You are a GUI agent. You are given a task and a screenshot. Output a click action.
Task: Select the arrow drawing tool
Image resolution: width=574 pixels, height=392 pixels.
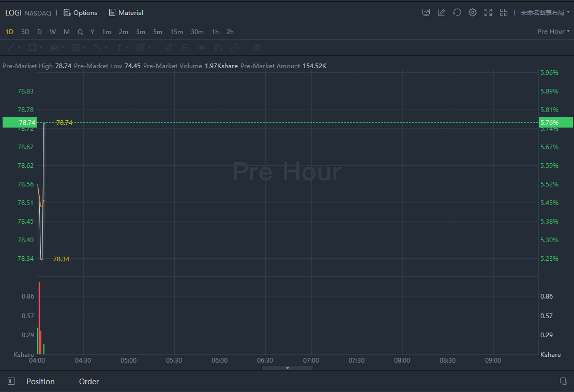pos(97,48)
